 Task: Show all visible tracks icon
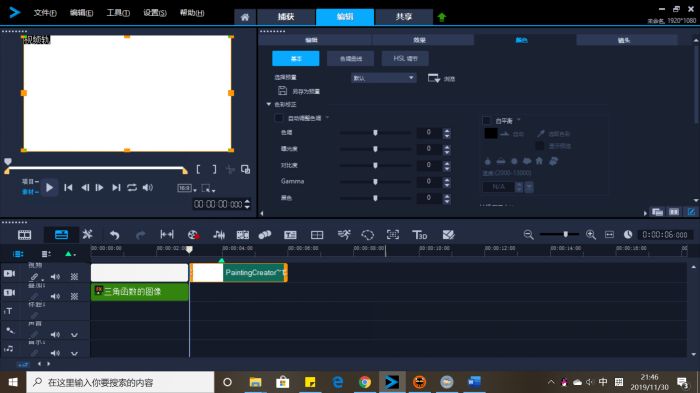[x=18, y=254]
